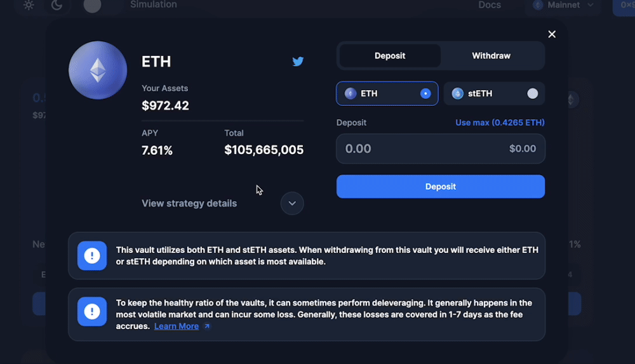This screenshot has width=635, height=364.
Task: Toggle the Simulation switch in header
Action: tap(92, 5)
